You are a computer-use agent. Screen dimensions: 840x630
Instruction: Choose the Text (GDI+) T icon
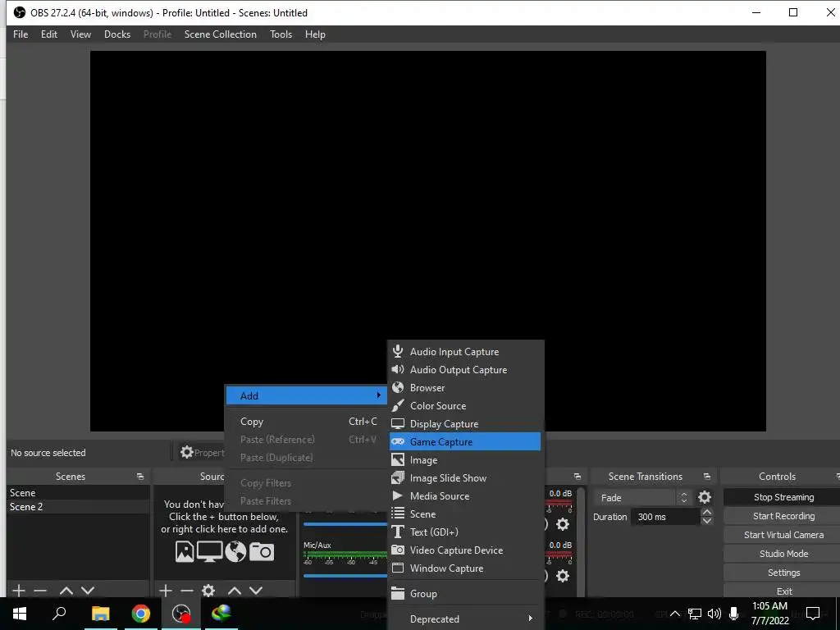[x=398, y=532]
